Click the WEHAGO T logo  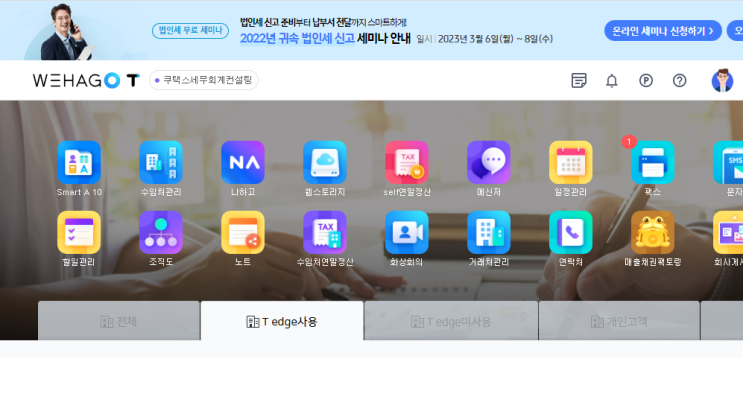click(86, 80)
